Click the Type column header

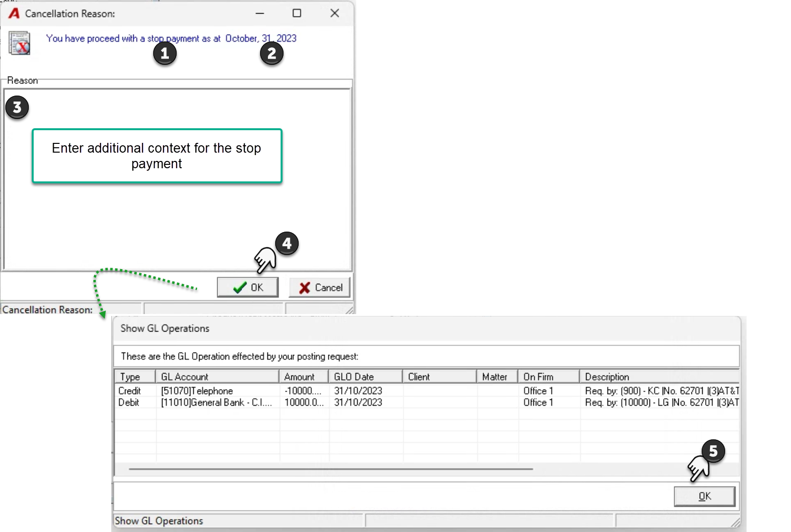pyautogui.click(x=135, y=376)
